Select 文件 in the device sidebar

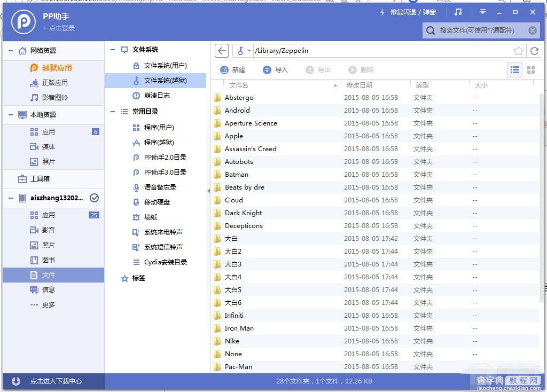coord(53,275)
